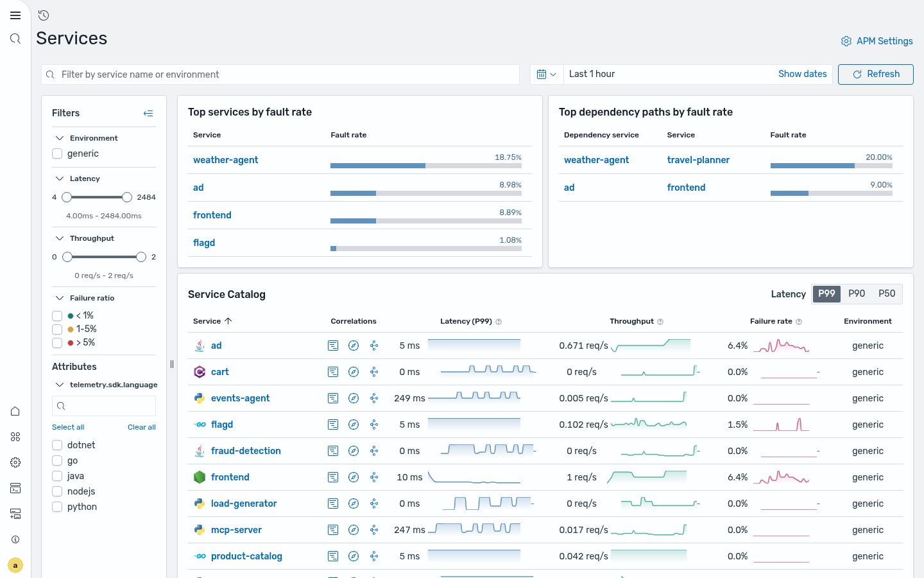Click Throughput column info icon
924x578 pixels.
[x=660, y=322]
